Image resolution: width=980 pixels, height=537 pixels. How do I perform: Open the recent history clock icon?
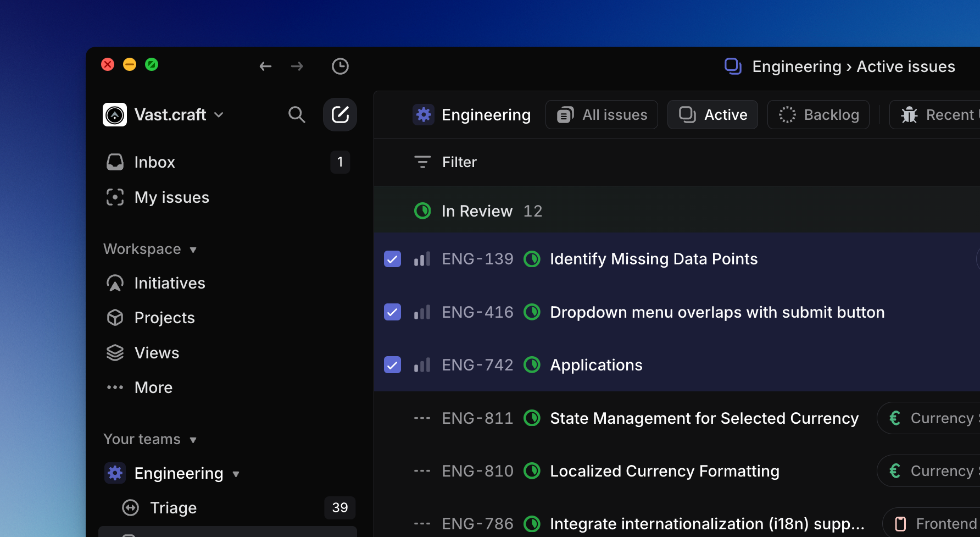click(x=340, y=67)
